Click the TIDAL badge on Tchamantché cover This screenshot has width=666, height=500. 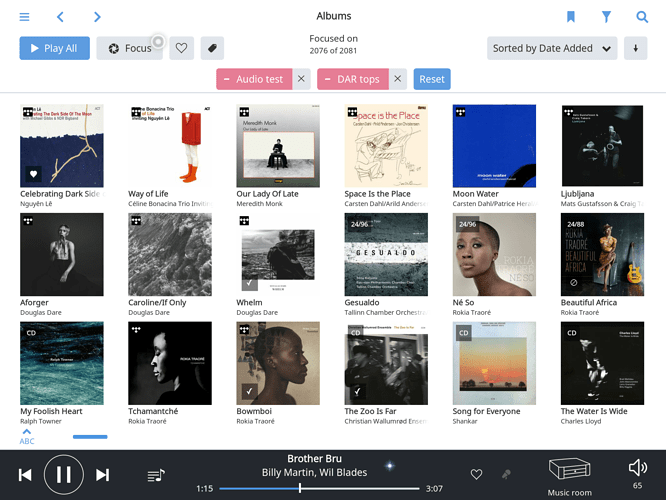(136, 329)
